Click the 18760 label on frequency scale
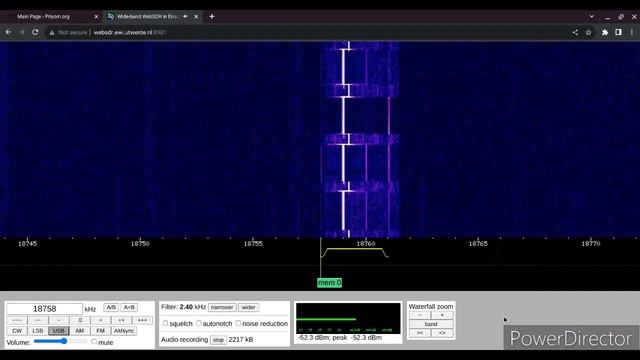The width and height of the screenshot is (640, 360). coord(366,244)
